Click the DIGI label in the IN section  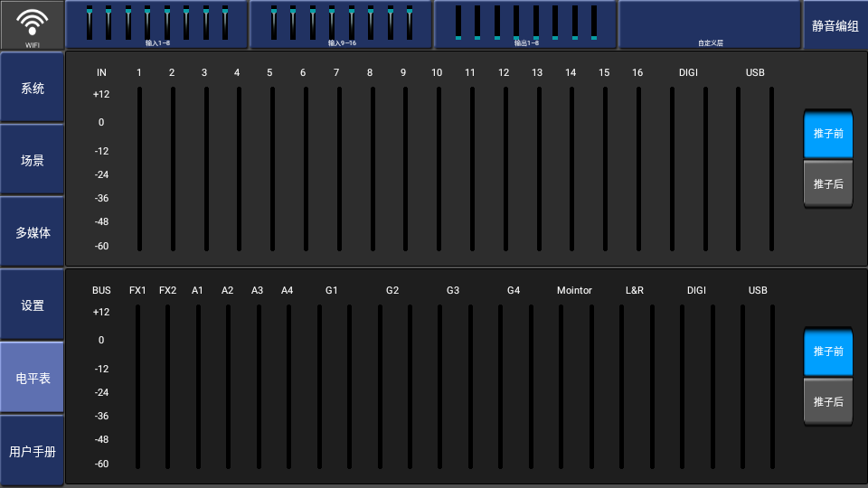(x=689, y=72)
